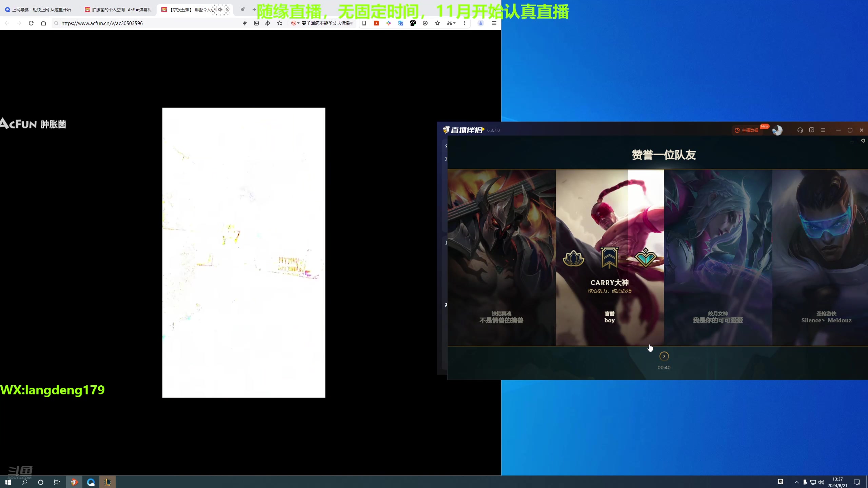This screenshot has width=868, height=488.
Task: Go back in browser history
Action: [x=7, y=23]
